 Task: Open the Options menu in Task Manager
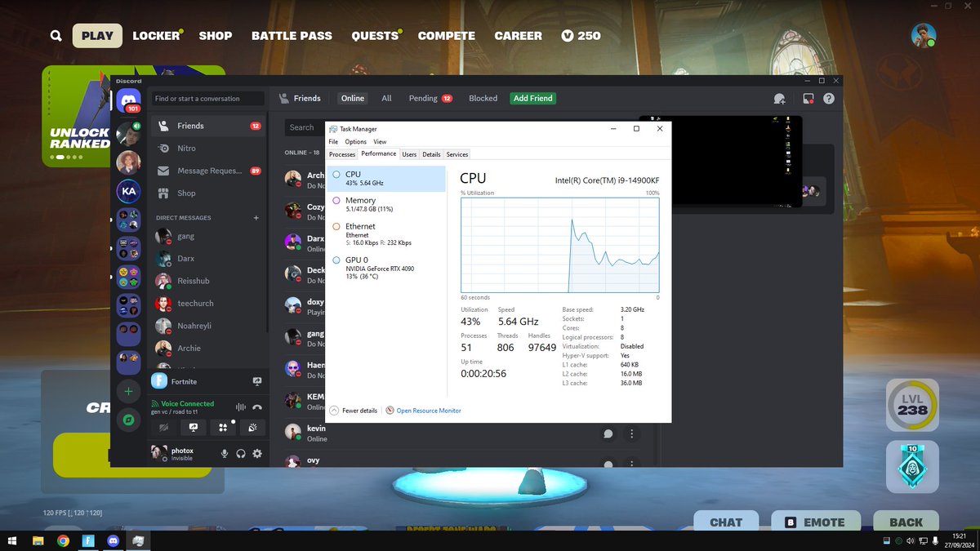click(x=356, y=141)
